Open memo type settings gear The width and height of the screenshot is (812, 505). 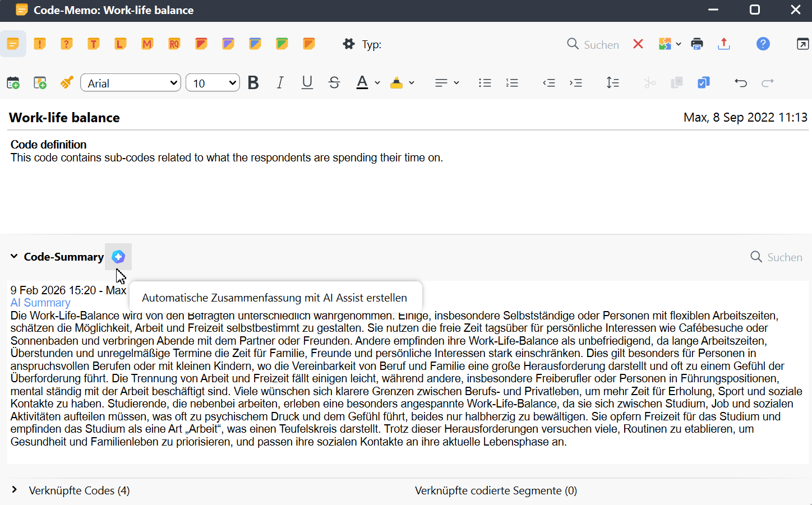[x=348, y=44]
